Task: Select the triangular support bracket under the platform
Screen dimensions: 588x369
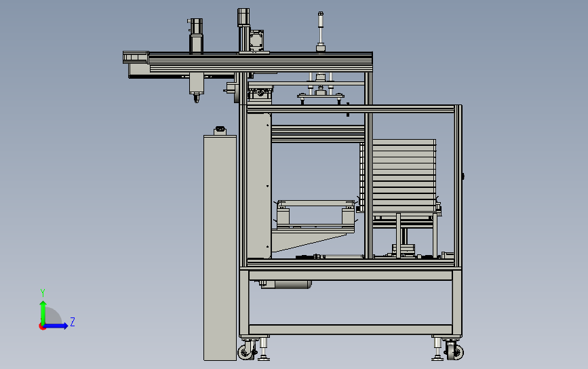Action: [309, 241]
